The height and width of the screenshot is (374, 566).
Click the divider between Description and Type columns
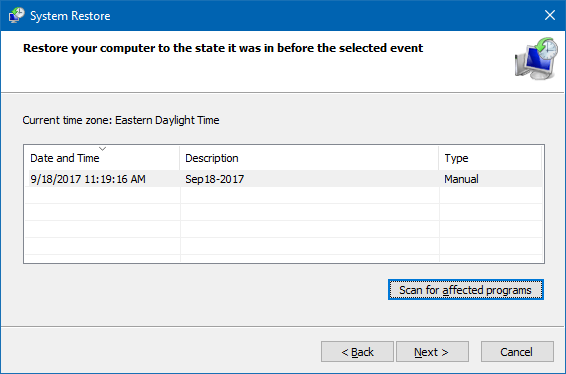pyautogui.click(x=439, y=158)
